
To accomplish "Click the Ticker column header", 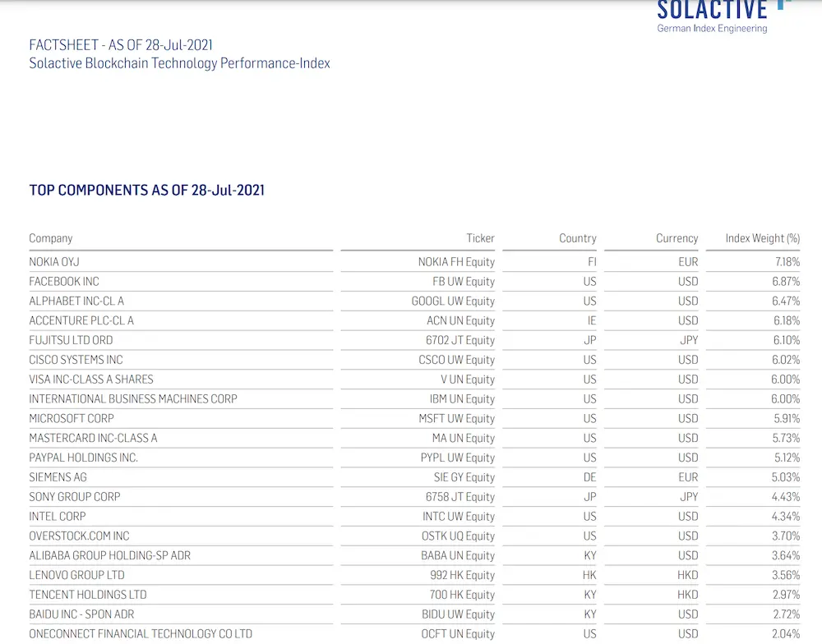I will coord(480,238).
